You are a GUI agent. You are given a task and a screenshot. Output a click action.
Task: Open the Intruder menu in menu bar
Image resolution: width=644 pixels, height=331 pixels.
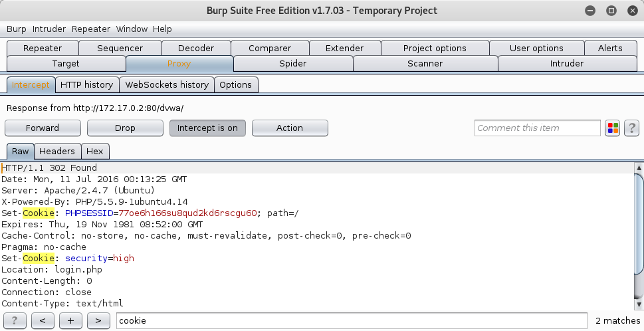point(49,29)
